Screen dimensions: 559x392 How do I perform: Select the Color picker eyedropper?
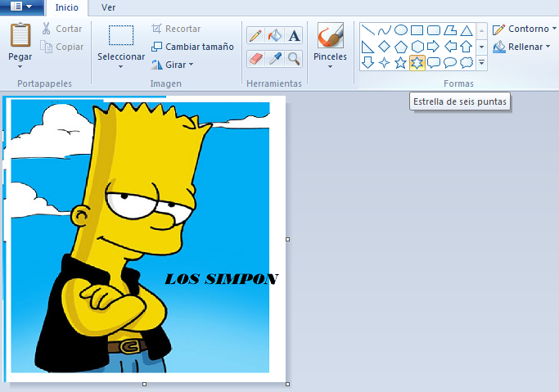click(275, 58)
